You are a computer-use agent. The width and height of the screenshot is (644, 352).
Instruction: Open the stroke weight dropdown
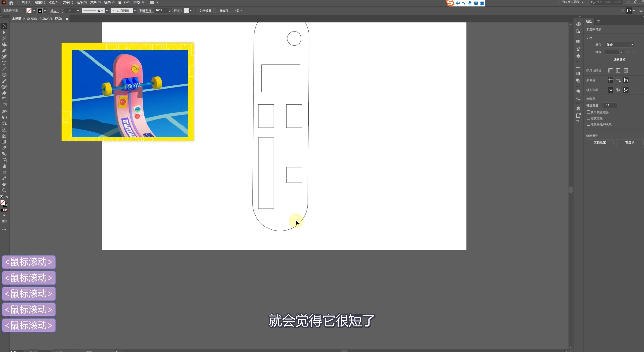tap(78, 11)
